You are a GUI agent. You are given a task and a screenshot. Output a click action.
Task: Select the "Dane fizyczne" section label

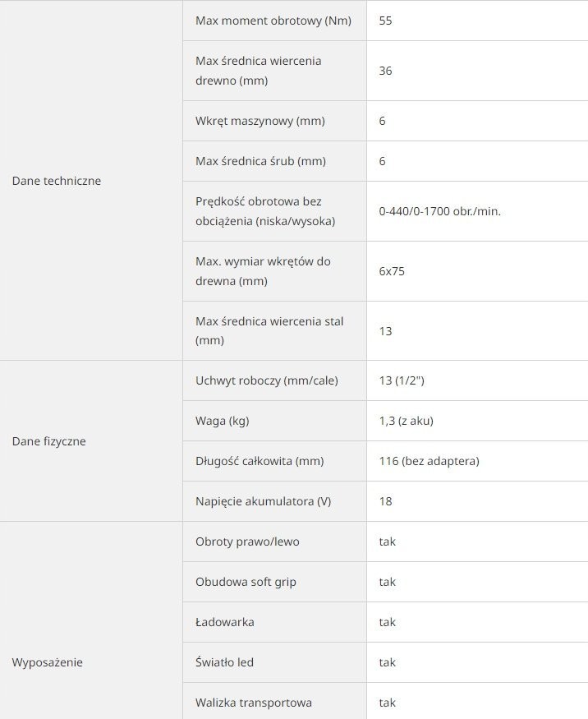coord(49,441)
